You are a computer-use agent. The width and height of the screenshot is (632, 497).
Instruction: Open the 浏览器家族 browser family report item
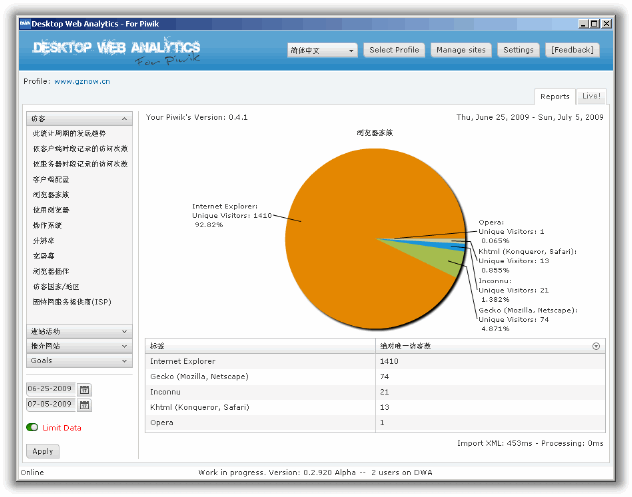(x=51, y=195)
